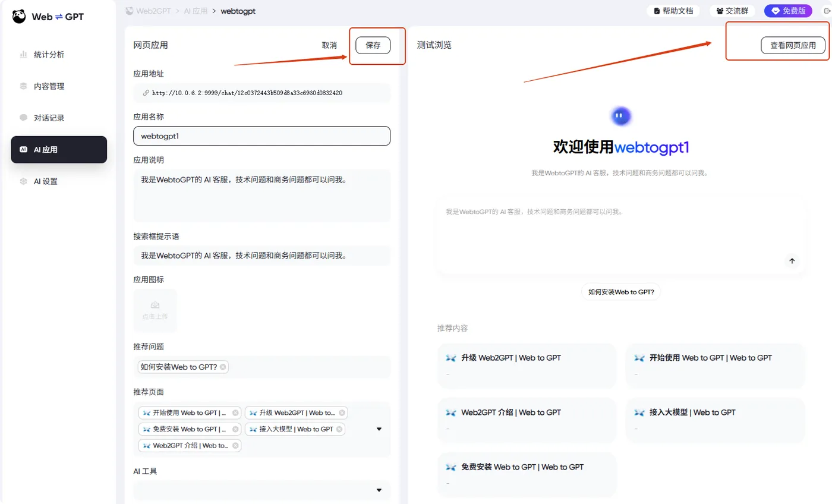Click the upload icon in 应用图标 box

[x=155, y=305]
